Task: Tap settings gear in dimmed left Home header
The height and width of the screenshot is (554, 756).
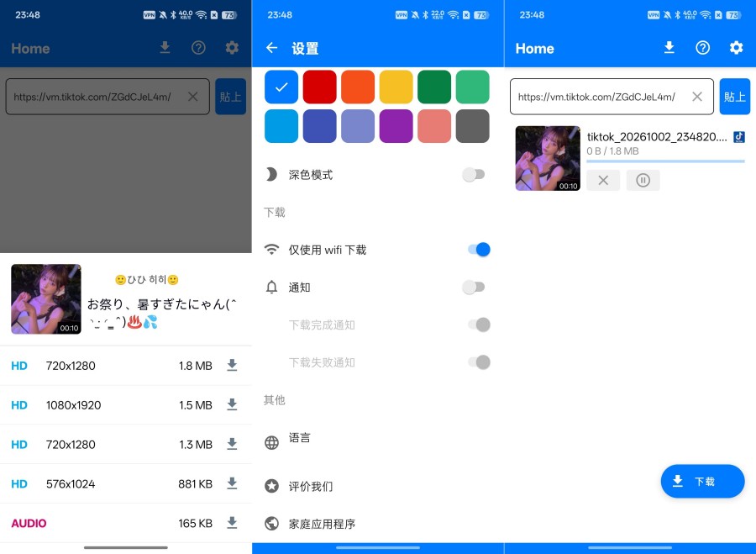Action: pos(232,48)
